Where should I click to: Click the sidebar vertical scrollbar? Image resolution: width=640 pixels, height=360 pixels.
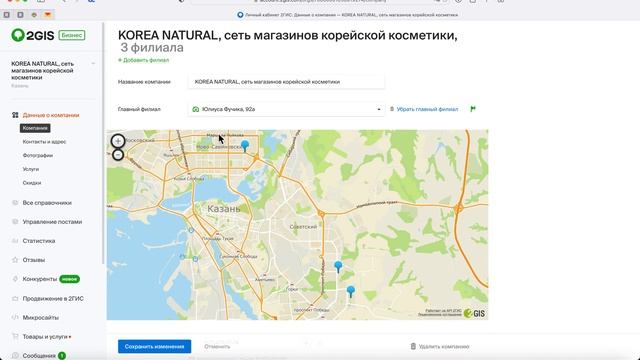pos(103,143)
